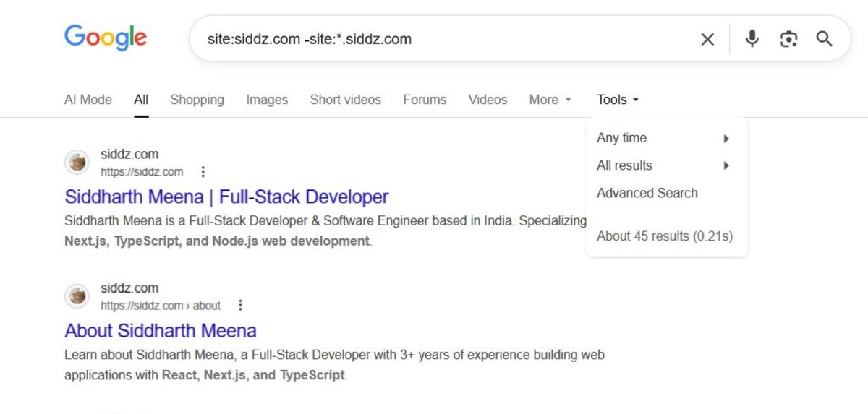Open the Shopping tab
868x414 pixels.
pos(197,100)
